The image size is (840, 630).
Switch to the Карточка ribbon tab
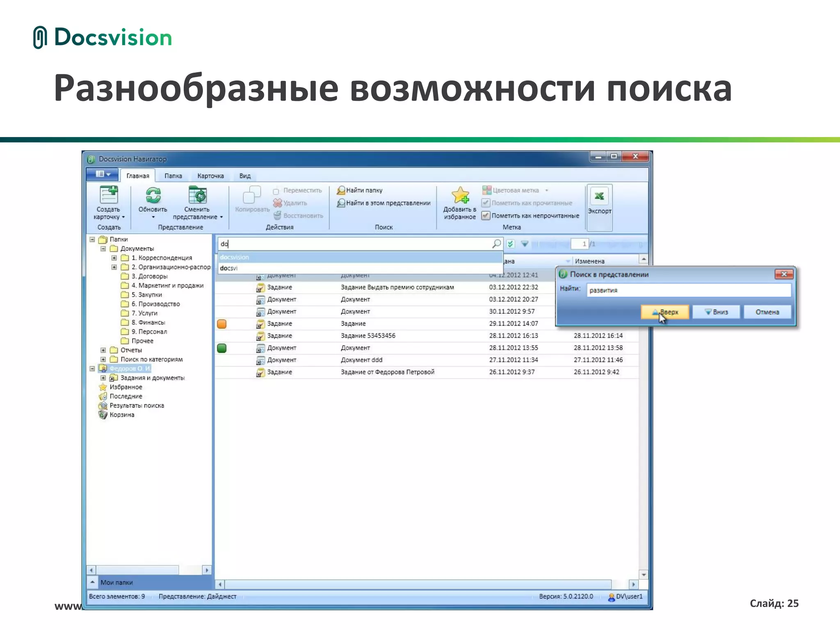click(210, 176)
